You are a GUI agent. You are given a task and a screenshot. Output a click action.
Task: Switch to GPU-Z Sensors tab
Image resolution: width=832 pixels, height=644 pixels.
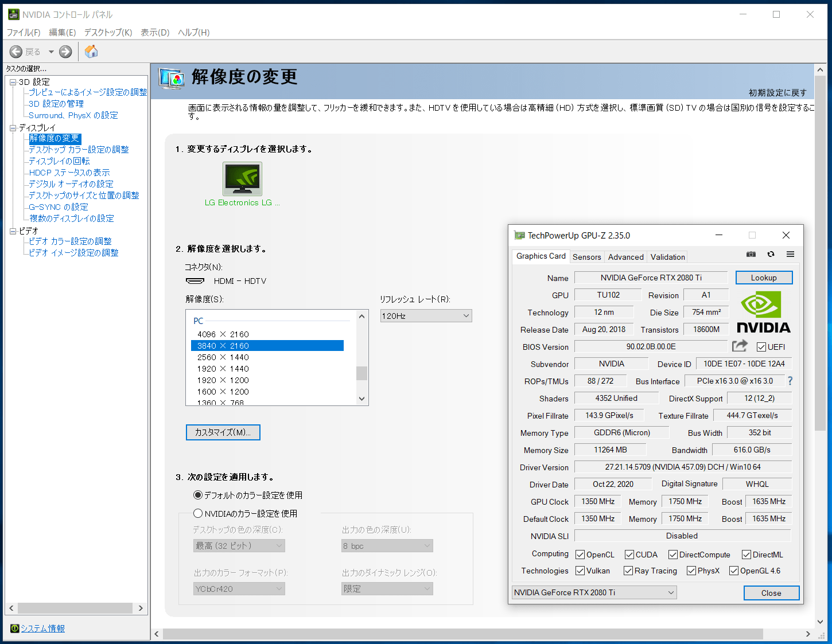point(587,257)
